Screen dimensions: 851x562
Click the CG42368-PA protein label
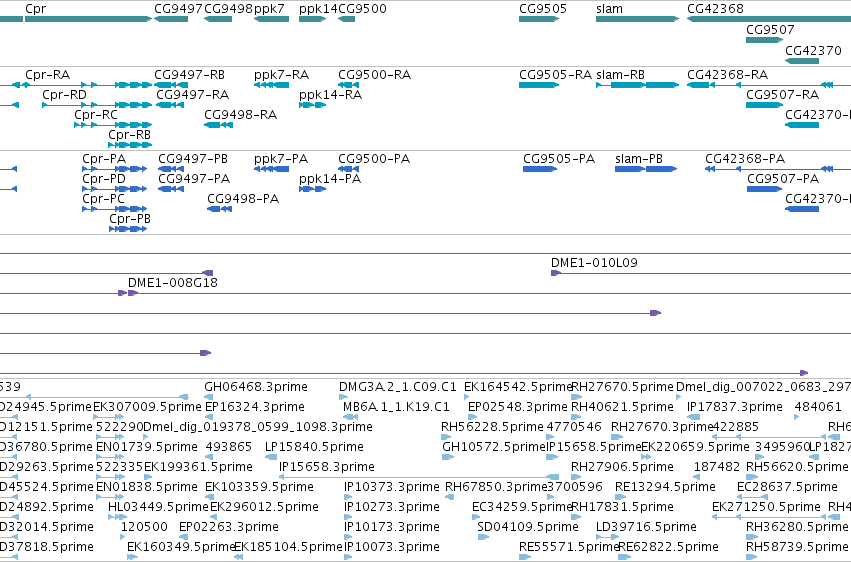tap(745, 159)
